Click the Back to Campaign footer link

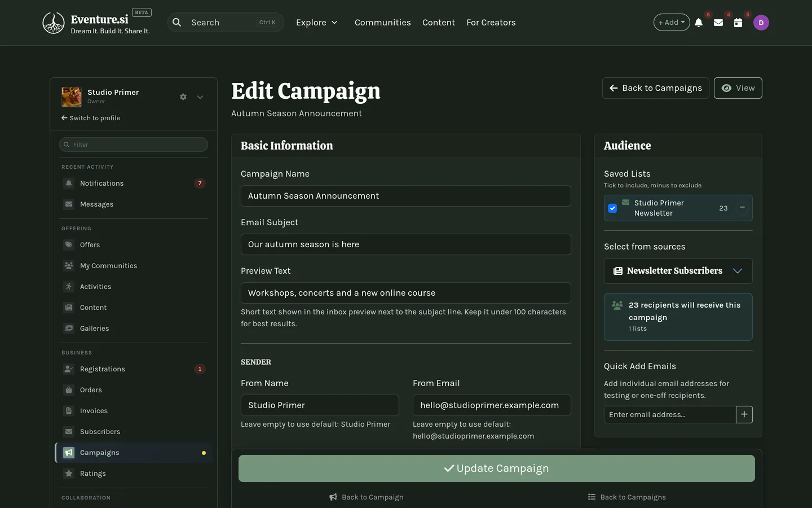pyautogui.click(x=367, y=497)
